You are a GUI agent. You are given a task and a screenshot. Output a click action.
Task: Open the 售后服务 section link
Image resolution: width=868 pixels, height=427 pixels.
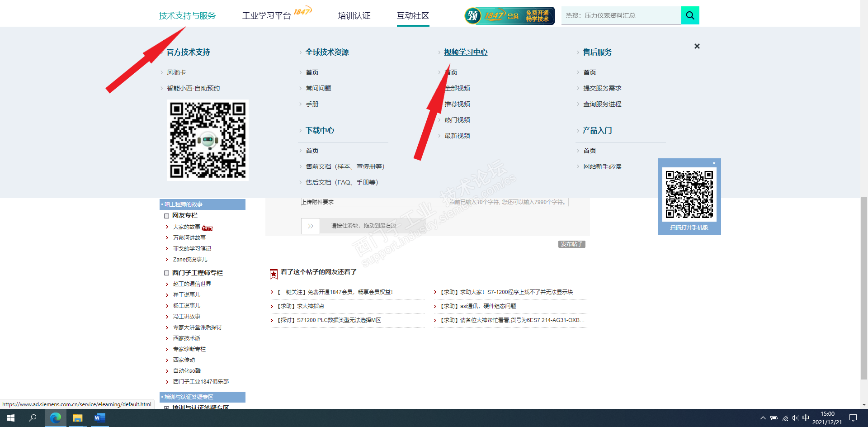597,52
